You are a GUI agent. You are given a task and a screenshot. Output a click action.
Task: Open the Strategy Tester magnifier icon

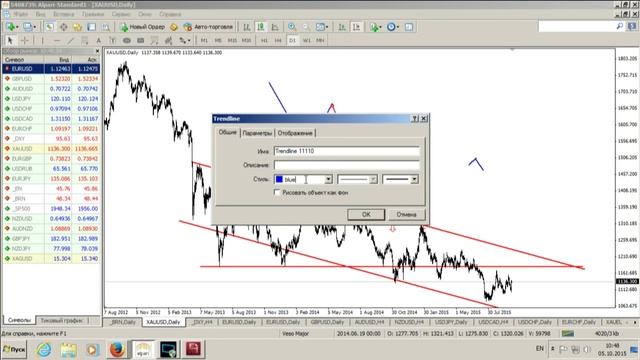coord(106,27)
